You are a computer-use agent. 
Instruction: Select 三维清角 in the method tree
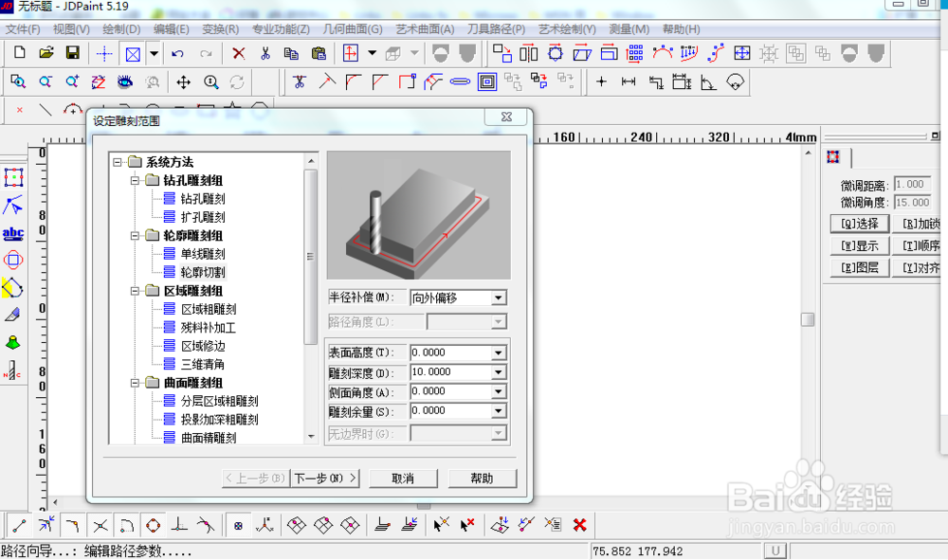(203, 364)
